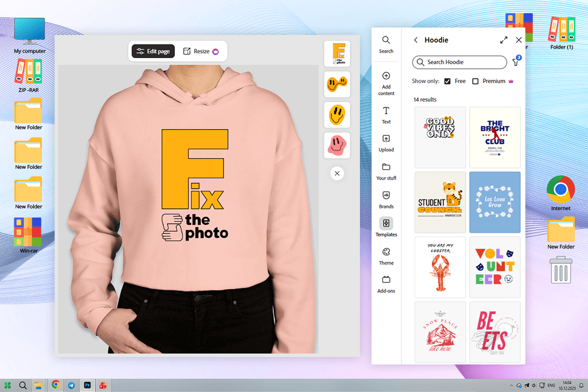
Task: Click into the Search Hoodie field
Action: tap(459, 62)
